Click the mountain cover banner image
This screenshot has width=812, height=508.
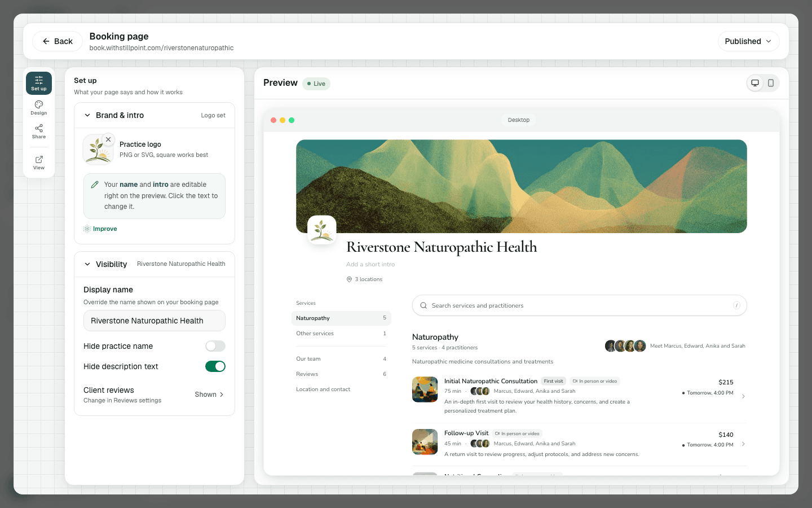pyautogui.click(x=522, y=186)
